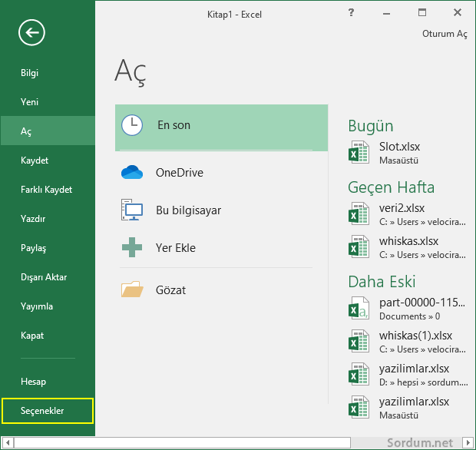Open the veri2.xlsx file name

(402, 208)
